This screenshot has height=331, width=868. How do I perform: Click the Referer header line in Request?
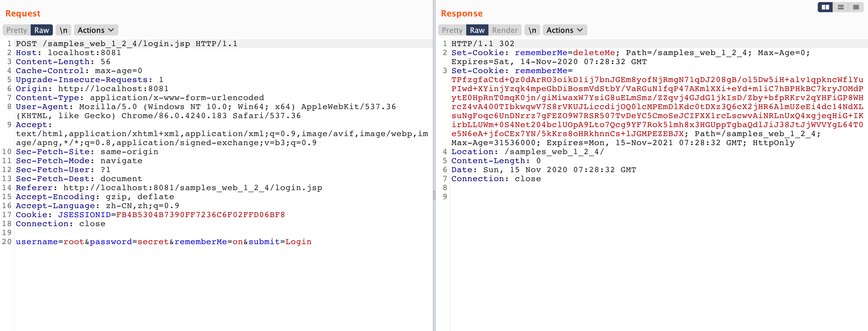click(168, 187)
